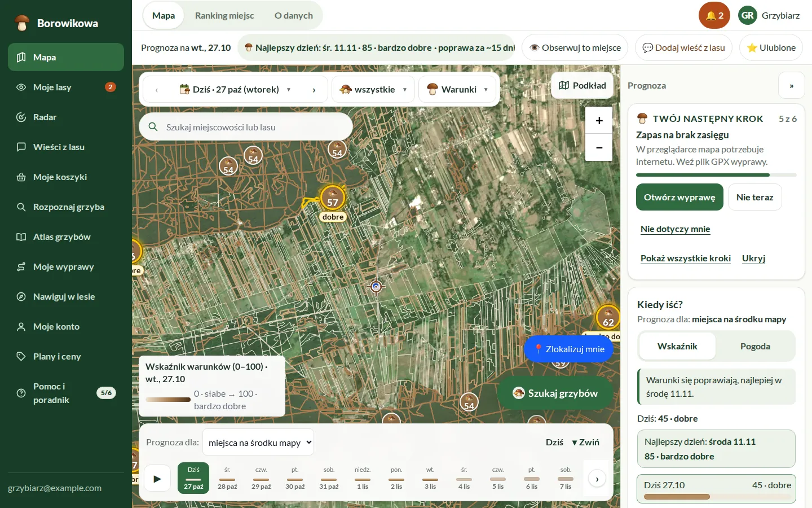Select 3 lis on the timeline
Image resolution: width=812 pixels, height=508 pixels.
[x=430, y=478]
